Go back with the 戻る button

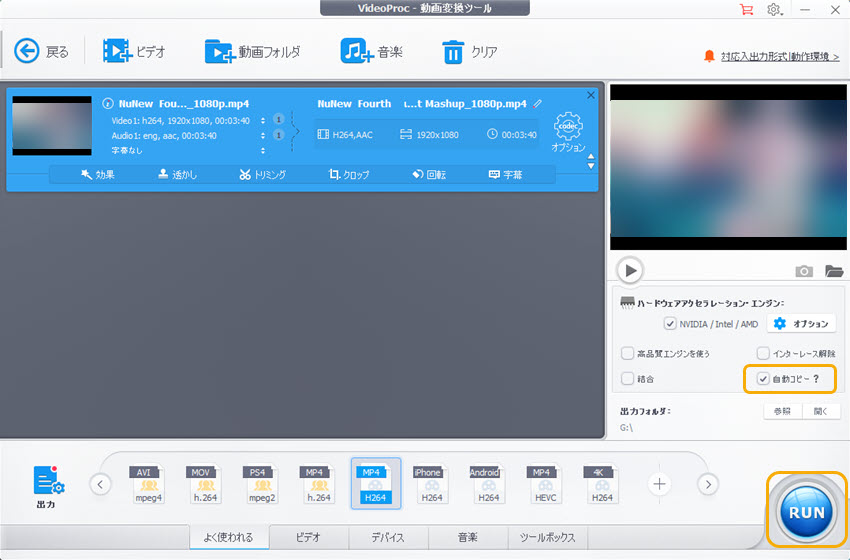pos(42,52)
